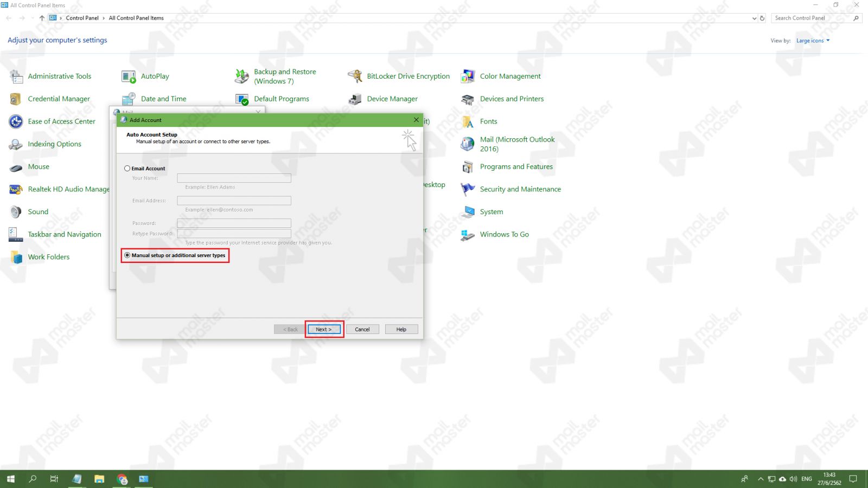Click the refresh button beside address bar
This screenshot has height=488, width=868.
pos(762,18)
